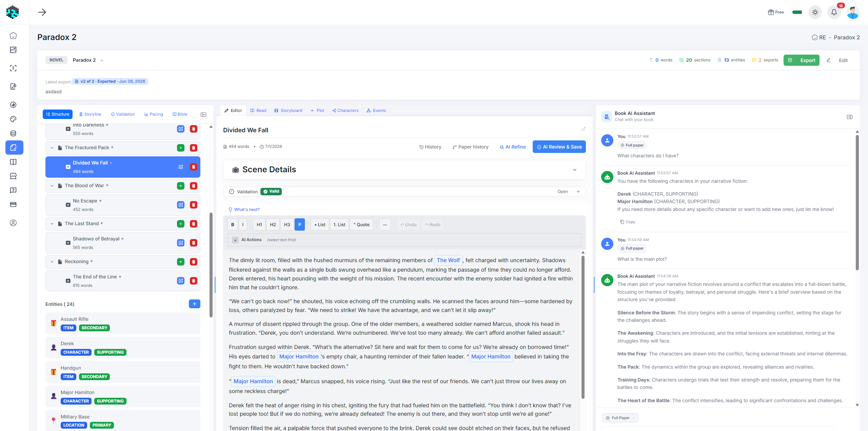The width and height of the screenshot is (868, 431).
Task: Open the billing card icon in sidebar
Action: [x=13, y=204]
